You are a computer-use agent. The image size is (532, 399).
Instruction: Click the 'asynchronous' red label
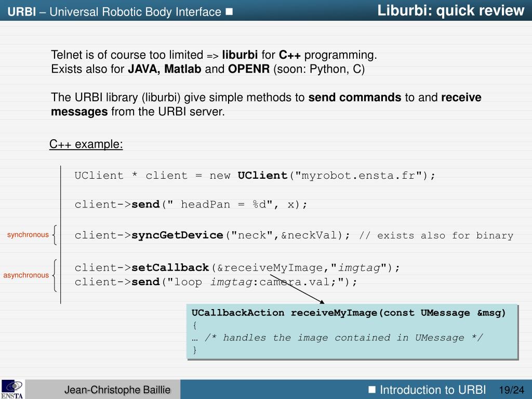point(26,275)
